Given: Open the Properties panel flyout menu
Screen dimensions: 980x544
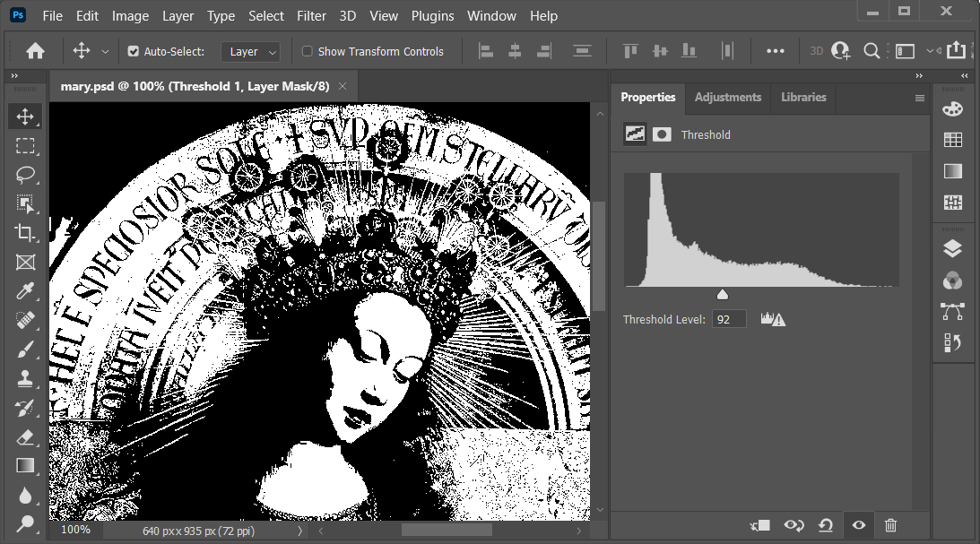Looking at the screenshot, I should [x=919, y=99].
